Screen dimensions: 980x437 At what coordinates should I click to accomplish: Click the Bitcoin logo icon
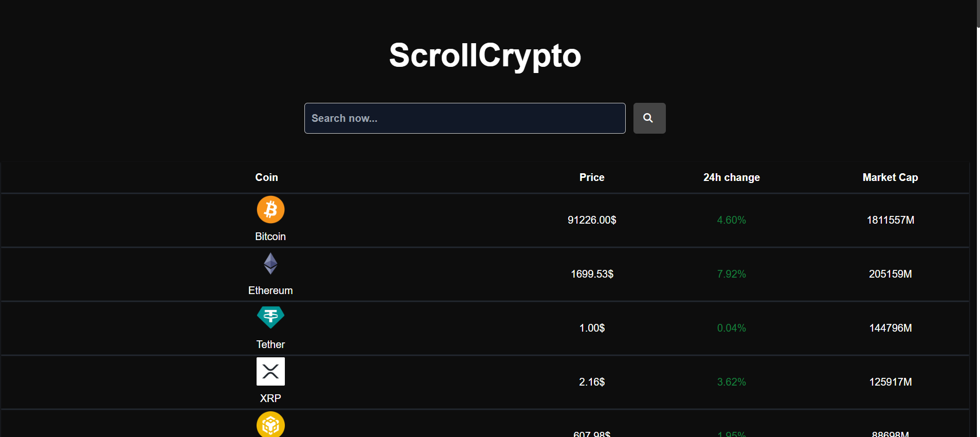tap(270, 210)
